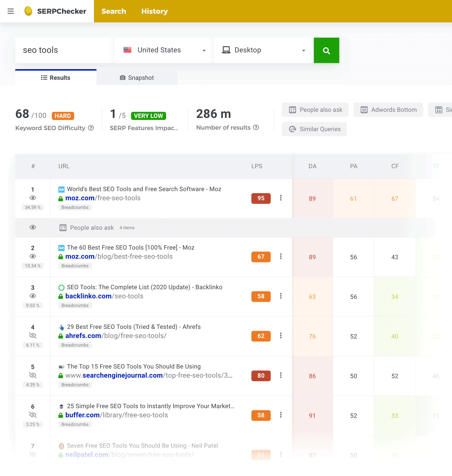Click the Adwords Bottom feature button

[x=388, y=110]
